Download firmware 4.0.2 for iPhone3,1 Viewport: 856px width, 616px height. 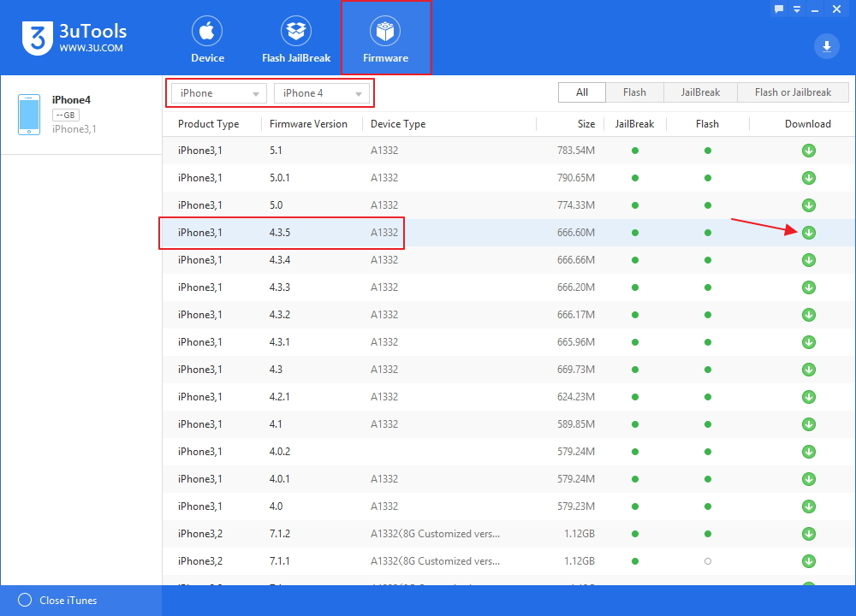(809, 452)
